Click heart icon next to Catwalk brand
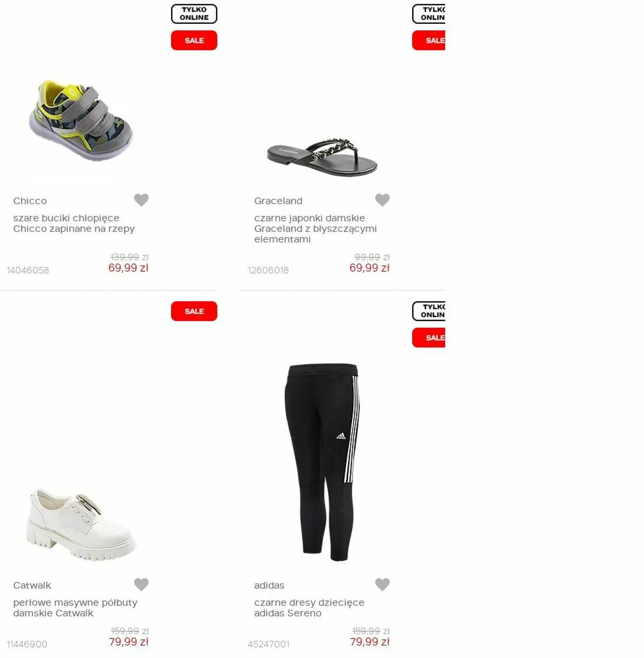This screenshot has height=658, width=644. [x=141, y=584]
